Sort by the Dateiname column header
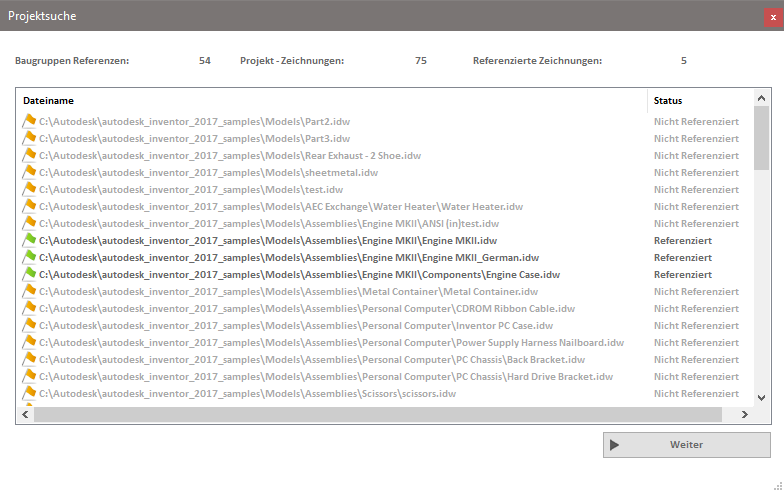This screenshot has width=784, height=492. [48, 100]
